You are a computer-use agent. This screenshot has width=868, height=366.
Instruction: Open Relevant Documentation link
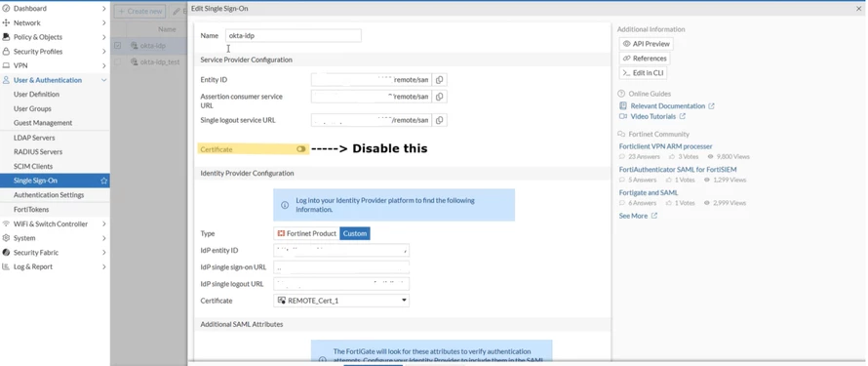pyautogui.click(x=668, y=105)
